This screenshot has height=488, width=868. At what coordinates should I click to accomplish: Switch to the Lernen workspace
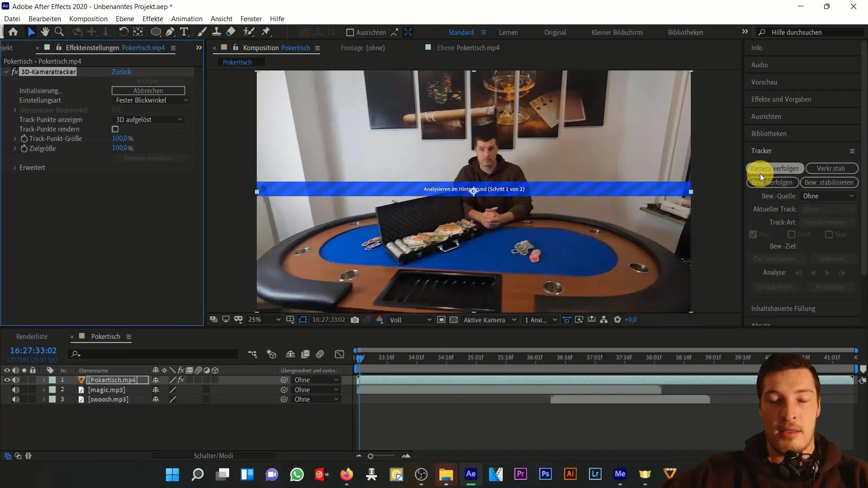pos(509,33)
